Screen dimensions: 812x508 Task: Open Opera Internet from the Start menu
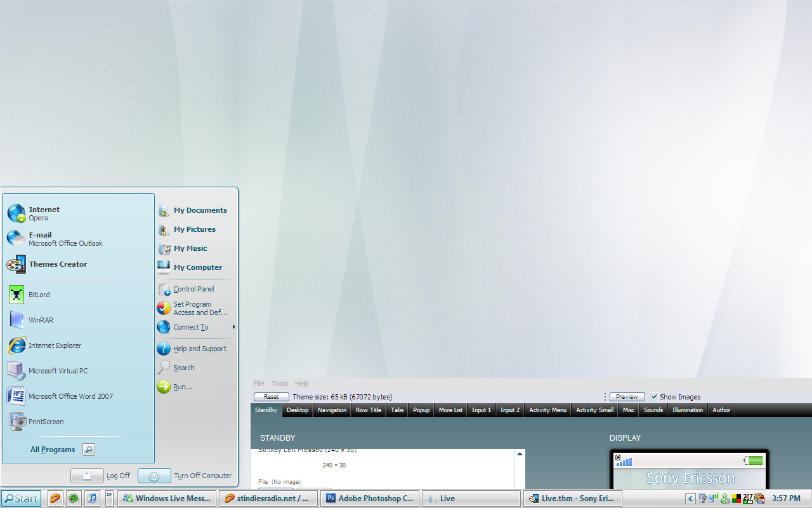tap(77, 213)
